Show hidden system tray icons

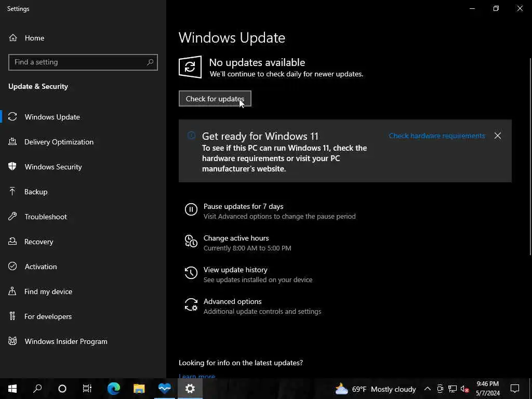pyautogui.click(x=428, y=389)
